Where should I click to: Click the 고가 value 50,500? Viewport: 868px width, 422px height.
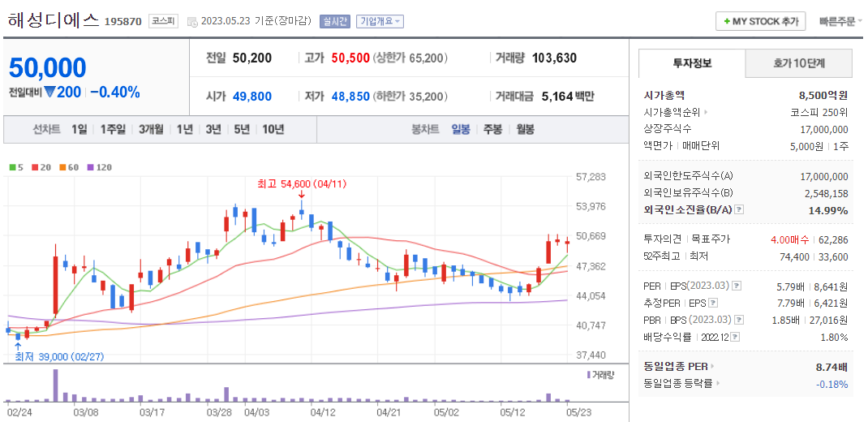pos(350,58)
